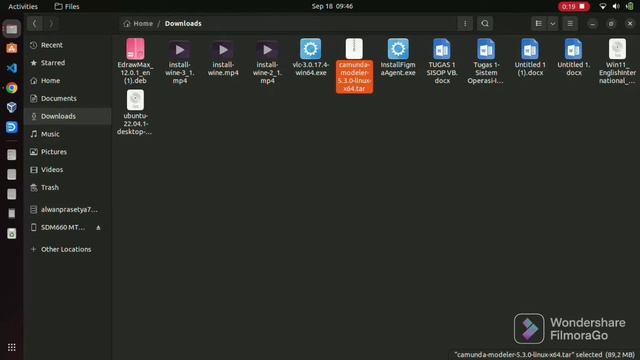Open Pictures in the sidebar
Viewport: 640px width, 360px height.
pyautogui.click(x=67, y=152)
